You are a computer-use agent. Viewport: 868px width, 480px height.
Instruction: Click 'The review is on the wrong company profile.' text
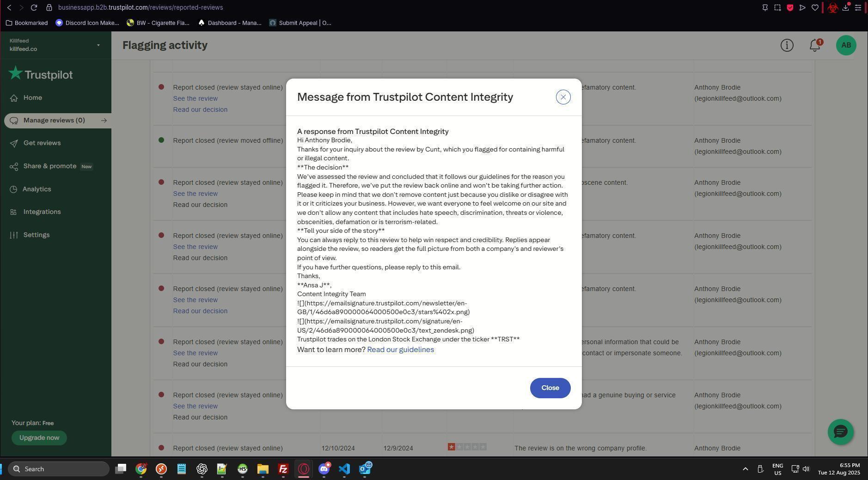581,448
